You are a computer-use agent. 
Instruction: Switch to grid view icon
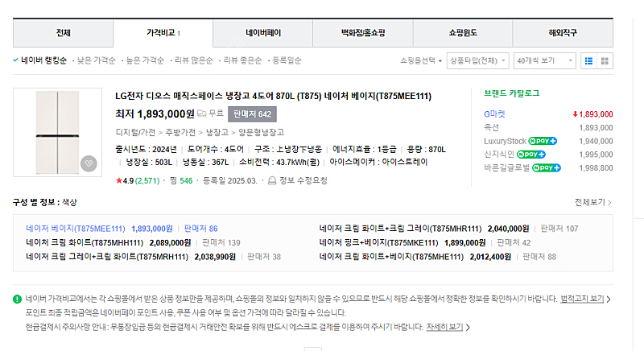[605, 60]
